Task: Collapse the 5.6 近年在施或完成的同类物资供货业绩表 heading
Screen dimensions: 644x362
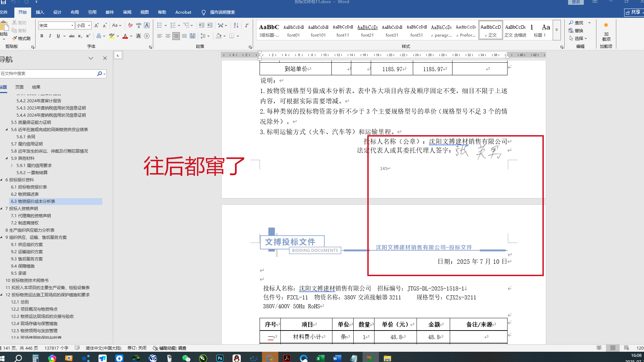Action: [x=7, y=130]
